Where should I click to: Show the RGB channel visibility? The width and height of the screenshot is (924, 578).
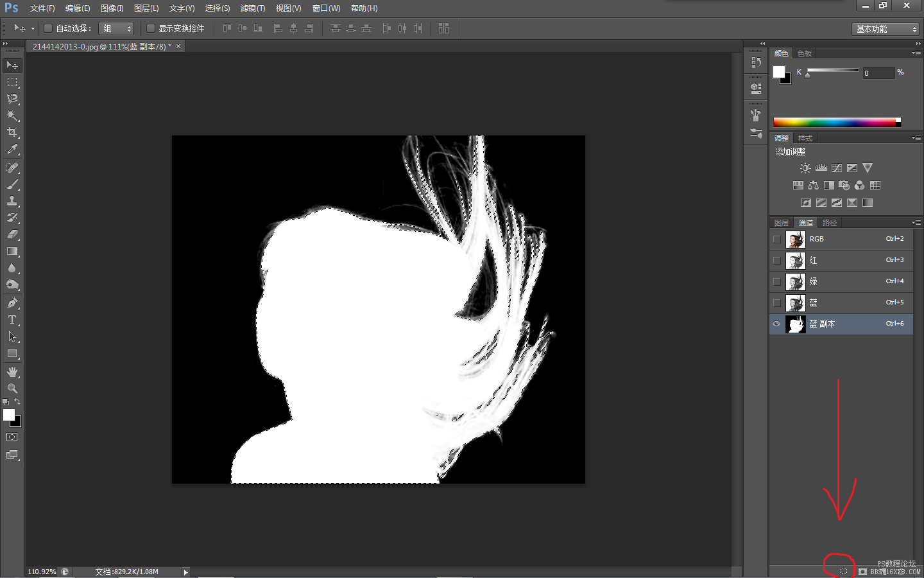pos(777,240)
